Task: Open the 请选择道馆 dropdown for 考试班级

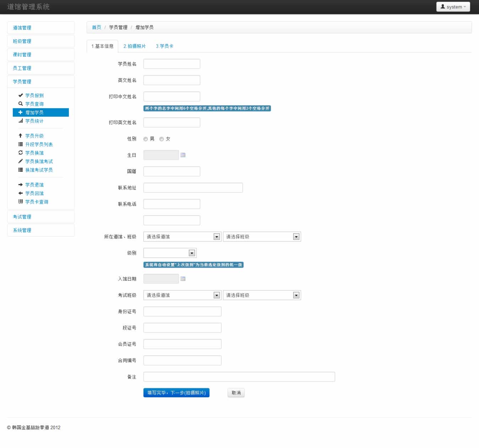Action: 182,295
